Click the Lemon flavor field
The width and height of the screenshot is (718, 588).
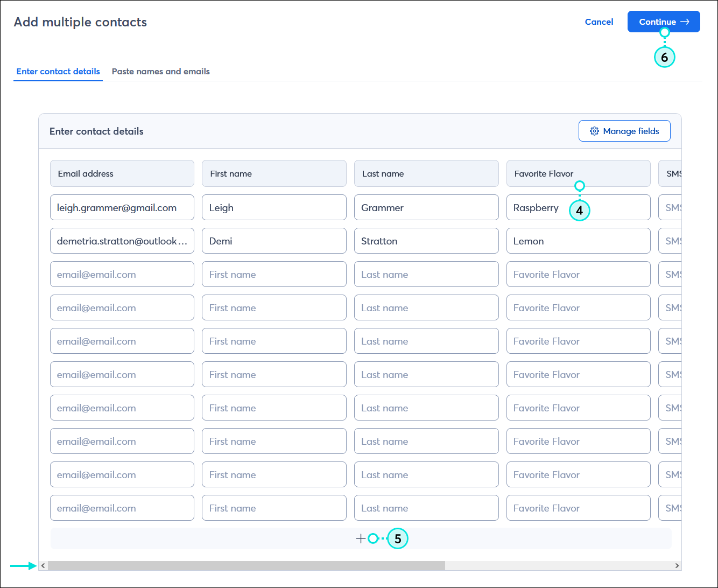(579, 241)
